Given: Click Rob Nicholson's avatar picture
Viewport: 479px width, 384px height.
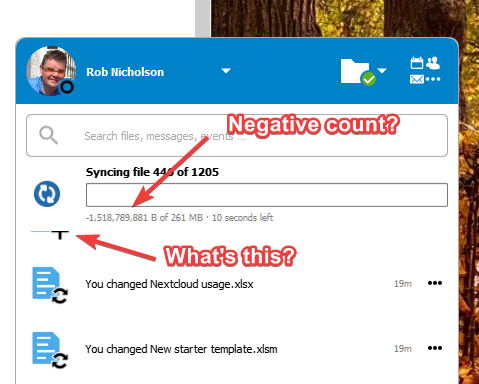Looking at the screenshot, I should (51, 71).
